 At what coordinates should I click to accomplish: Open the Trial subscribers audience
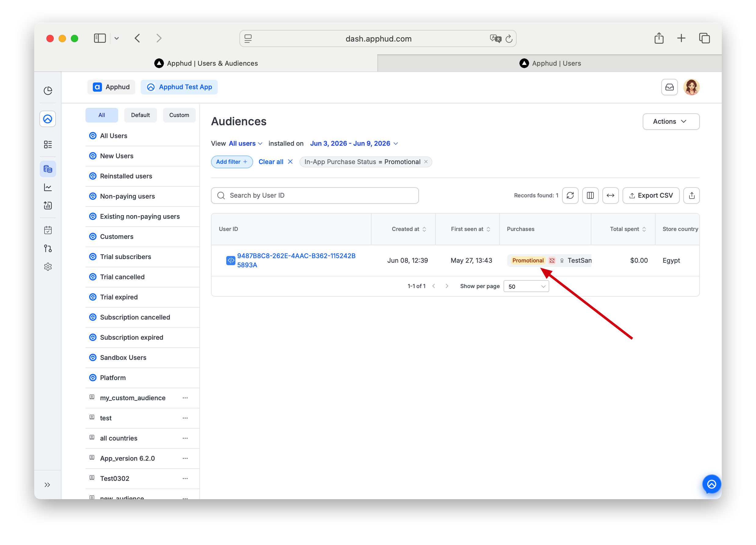click(x=142, y=257)
